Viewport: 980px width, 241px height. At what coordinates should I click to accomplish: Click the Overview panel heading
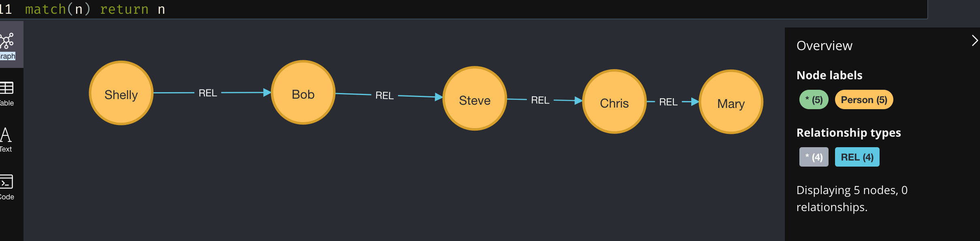(x=824, y=46)
